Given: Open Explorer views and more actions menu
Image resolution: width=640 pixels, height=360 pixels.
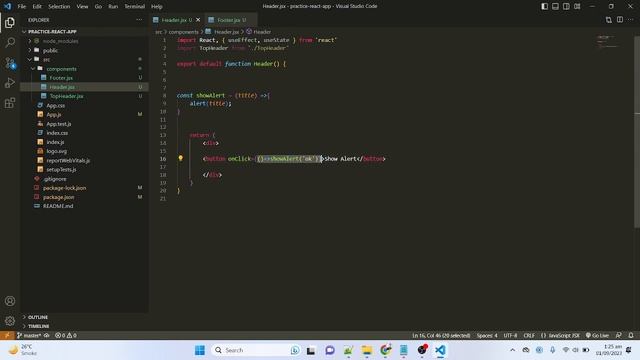Looking at the screenshot, I should (x=139, y=20).
